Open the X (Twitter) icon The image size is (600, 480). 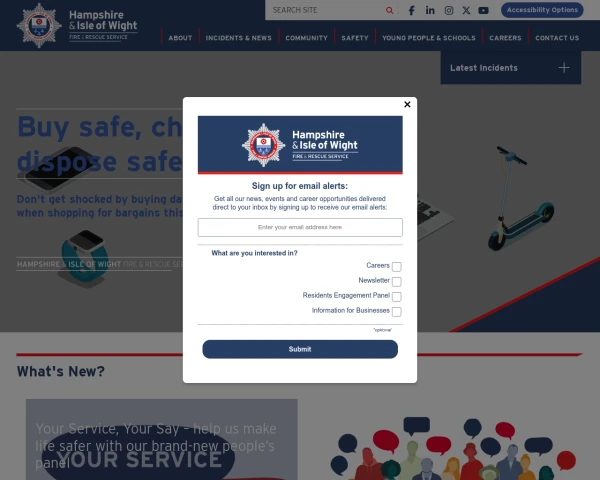(x=466, y=10)
